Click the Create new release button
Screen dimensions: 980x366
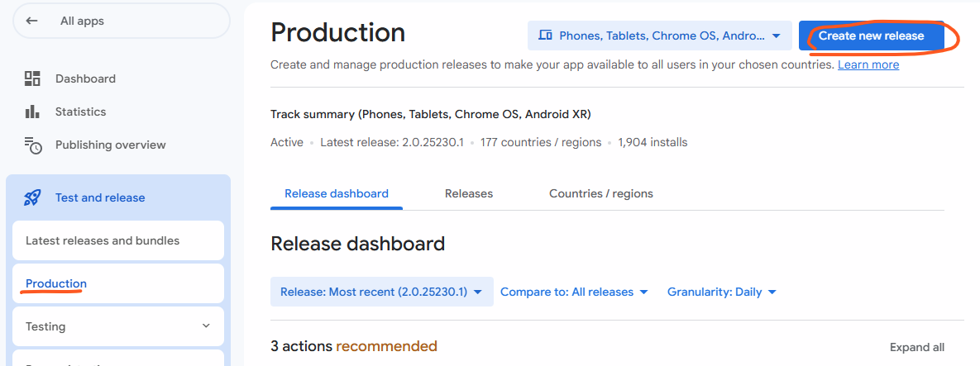pyautogui.click(x=871, y=36)
